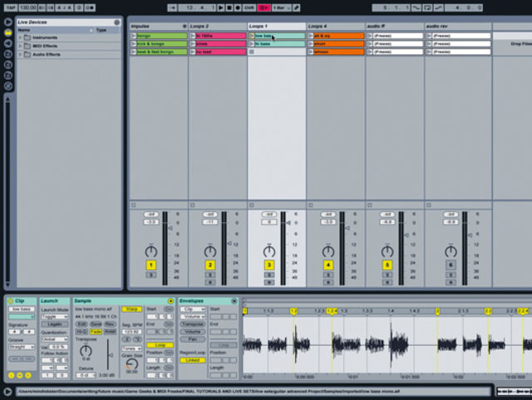Open the Launch Mode Toggle dropdown

(54, 317)
